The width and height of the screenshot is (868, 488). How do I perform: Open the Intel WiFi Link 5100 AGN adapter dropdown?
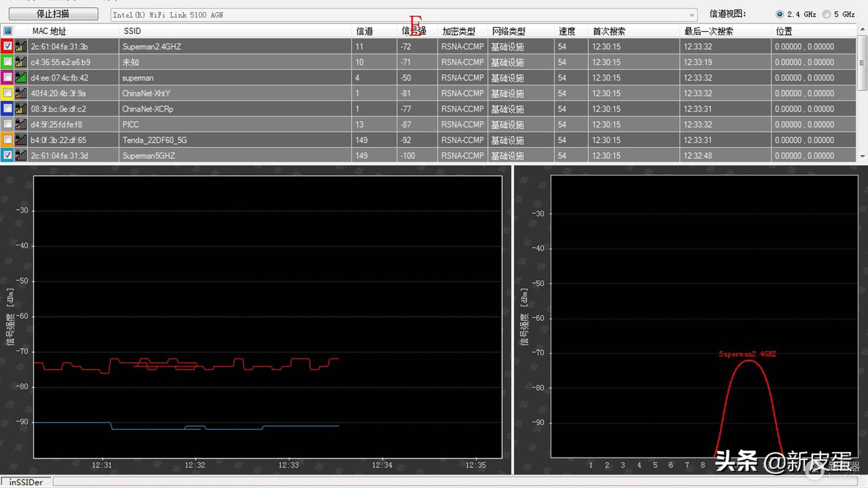[x=404, y=15]
